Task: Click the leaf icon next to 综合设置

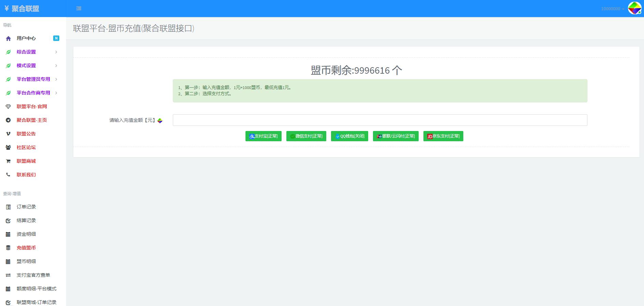Action: point(9,52)
